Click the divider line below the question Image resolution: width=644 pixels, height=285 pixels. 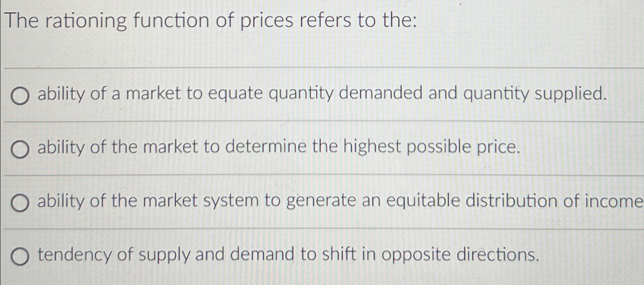322,68
